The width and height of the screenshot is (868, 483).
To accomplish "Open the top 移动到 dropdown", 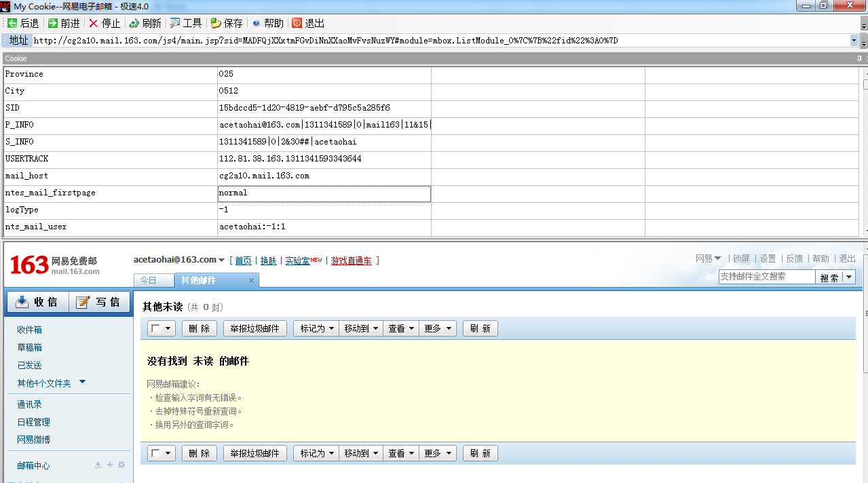I will (360, 328).
